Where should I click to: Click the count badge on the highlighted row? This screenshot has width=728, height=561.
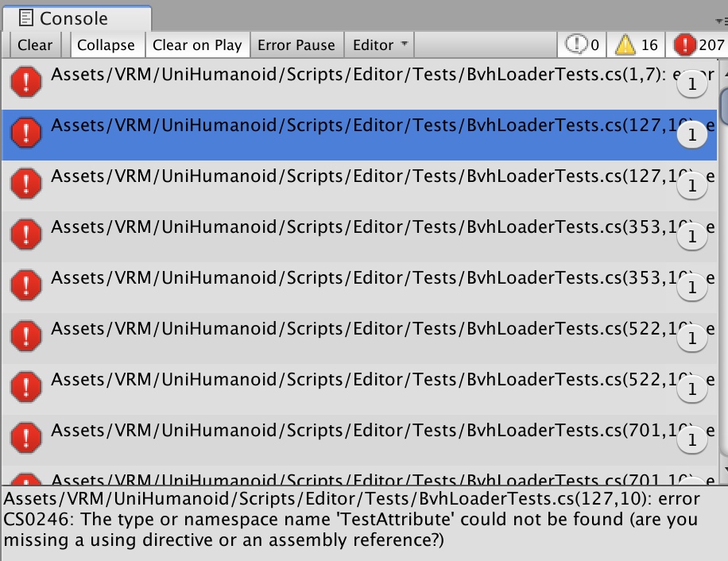pos(691,135)
